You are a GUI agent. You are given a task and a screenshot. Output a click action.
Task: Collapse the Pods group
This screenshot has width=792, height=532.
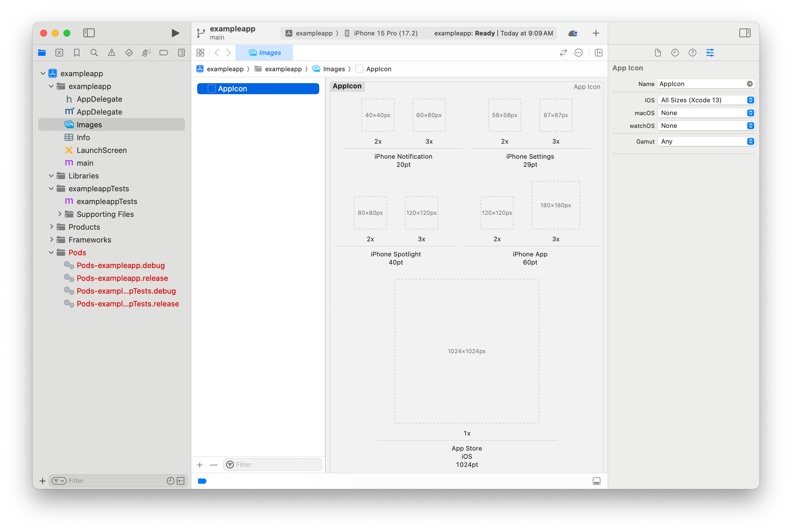click(x=51, y=252)
